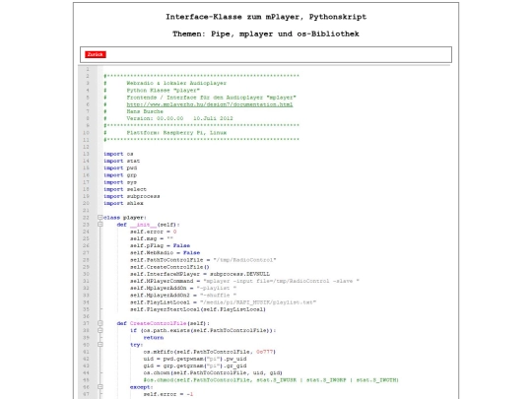Click the os.mkfifo line with 0o777
Image resolution: width=532 pixels, height=399 pixels.
click(210, 352)
